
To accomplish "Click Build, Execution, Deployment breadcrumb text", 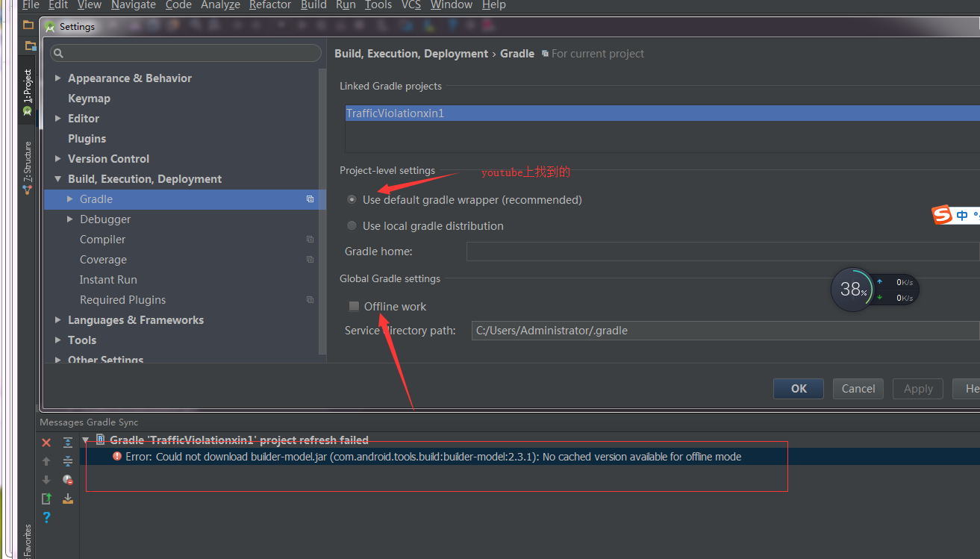I will tap(411, 54).
